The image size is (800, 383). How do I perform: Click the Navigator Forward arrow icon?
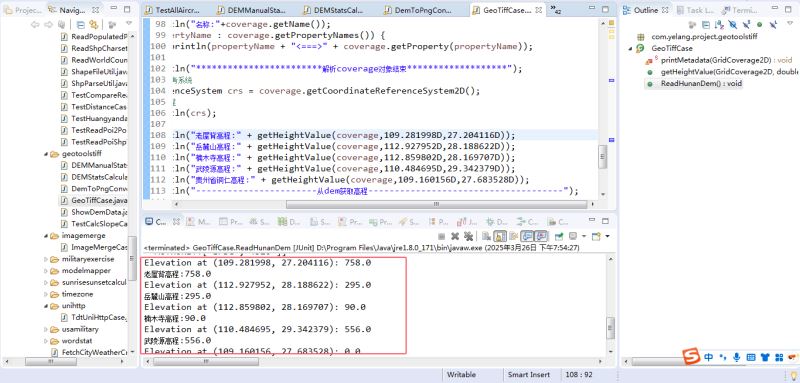[x=48, y=24]
